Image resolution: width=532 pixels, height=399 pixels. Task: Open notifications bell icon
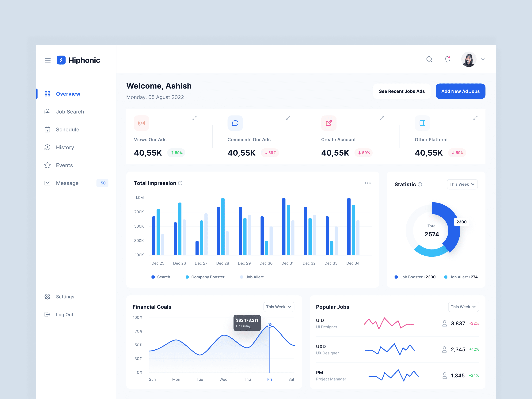point(447,59)
